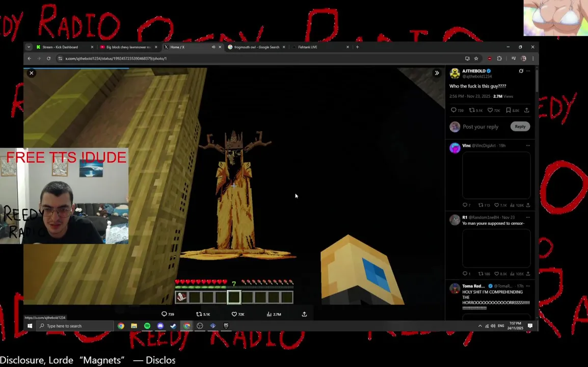
Task: Open the Chrome profile avatar
Action: 523,59
